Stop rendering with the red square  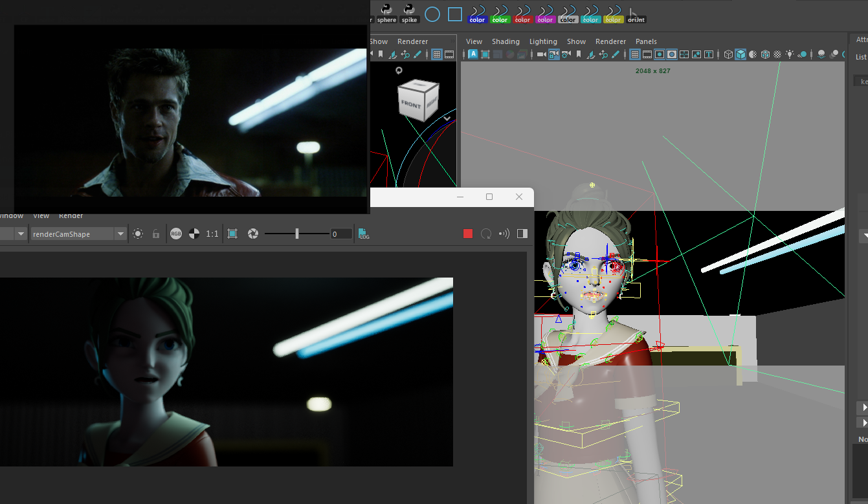tap(468, 234)
